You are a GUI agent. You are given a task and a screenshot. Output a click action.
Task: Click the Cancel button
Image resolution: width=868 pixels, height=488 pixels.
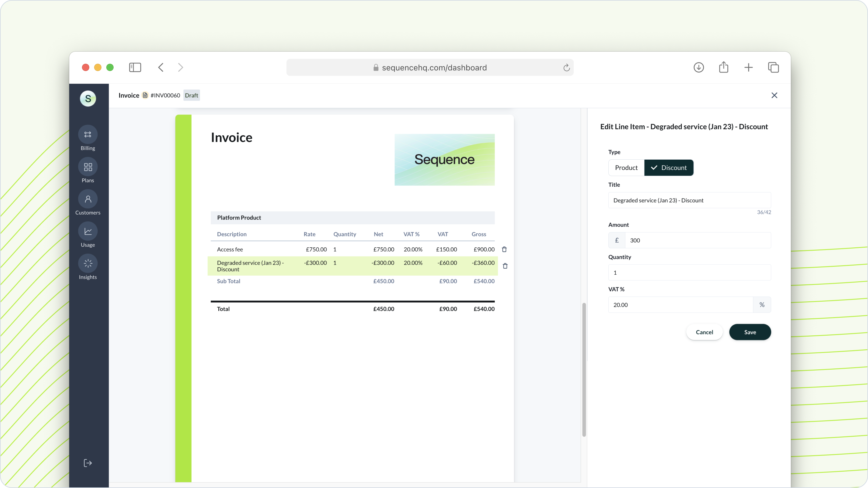click(x=705, y=332)
